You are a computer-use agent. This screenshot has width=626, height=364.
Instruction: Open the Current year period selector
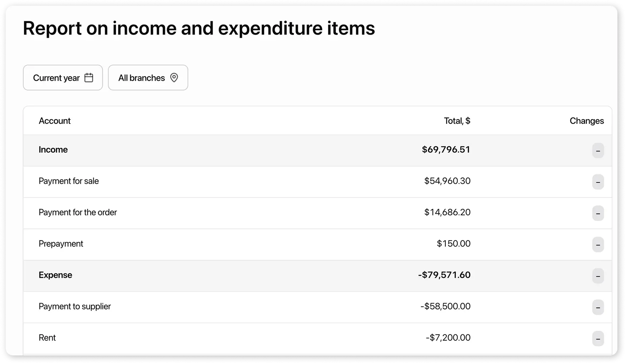[56, 77]
